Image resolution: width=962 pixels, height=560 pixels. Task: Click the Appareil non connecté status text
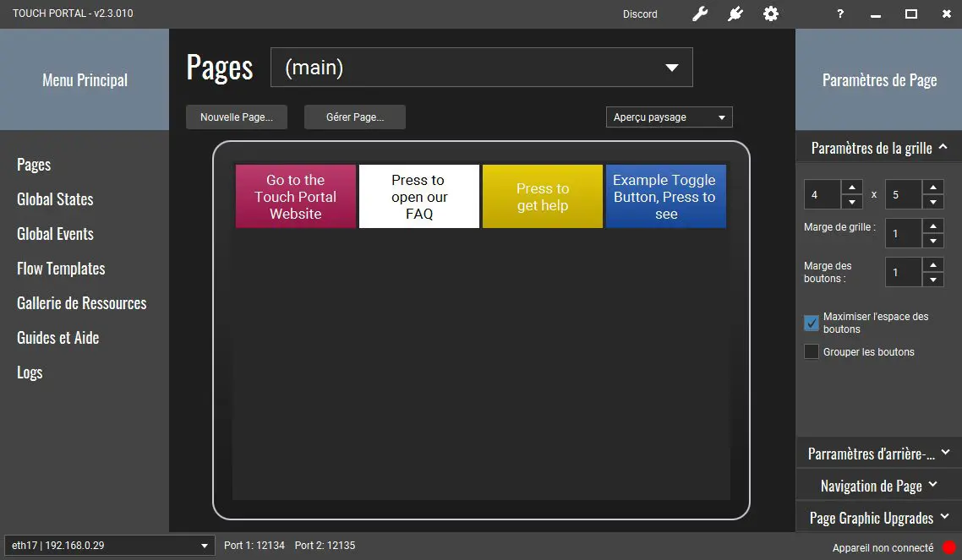coord(883,547)
